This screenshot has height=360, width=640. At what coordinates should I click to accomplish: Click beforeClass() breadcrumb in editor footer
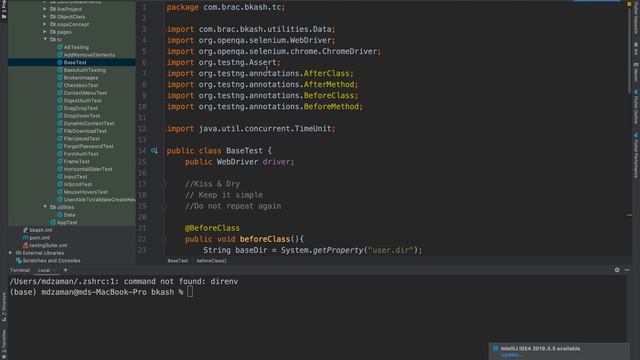(211, 260)
